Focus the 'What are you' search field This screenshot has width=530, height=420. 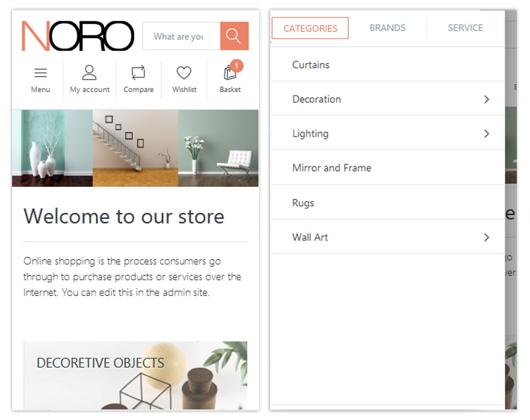pyautogui.click(x=182, y=36)
